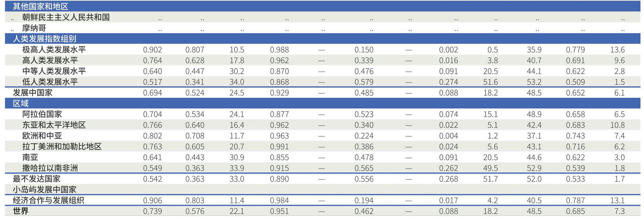This screenshot has height=221, width=644.
Task: Select the 极高人类发展水平 row label
Action: [54, 50]
